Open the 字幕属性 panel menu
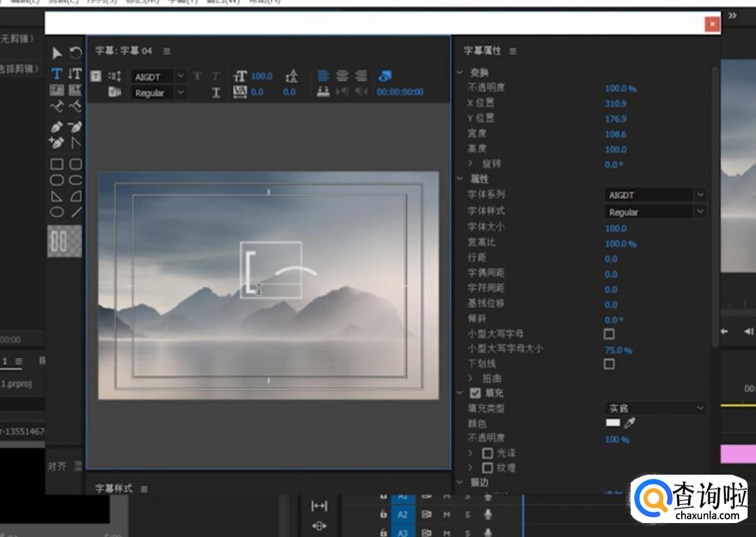This screenshot has height=537, width=756. click(513, 51)
